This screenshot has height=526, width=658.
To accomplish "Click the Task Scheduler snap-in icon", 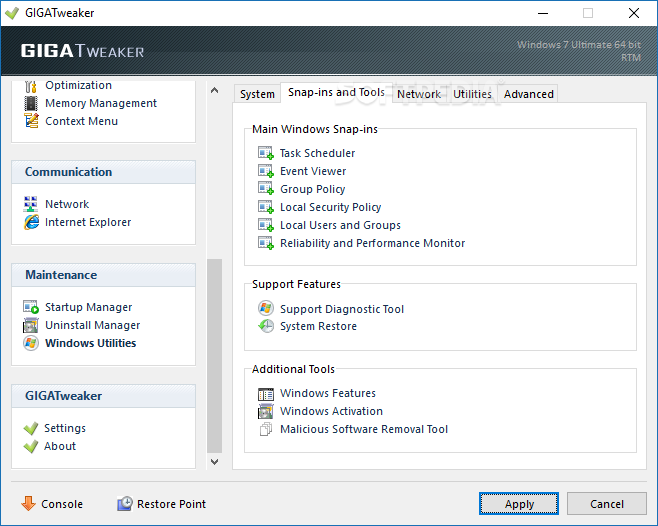I will (266, 153).
